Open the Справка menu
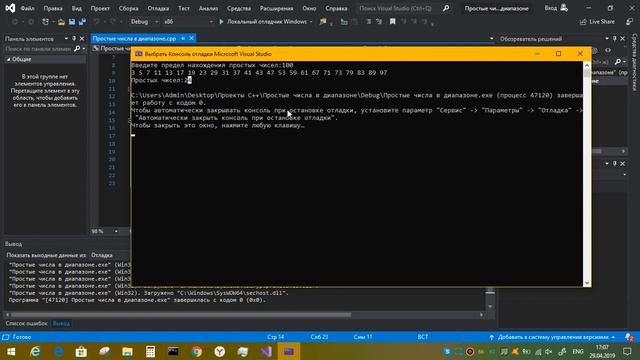 336,8
